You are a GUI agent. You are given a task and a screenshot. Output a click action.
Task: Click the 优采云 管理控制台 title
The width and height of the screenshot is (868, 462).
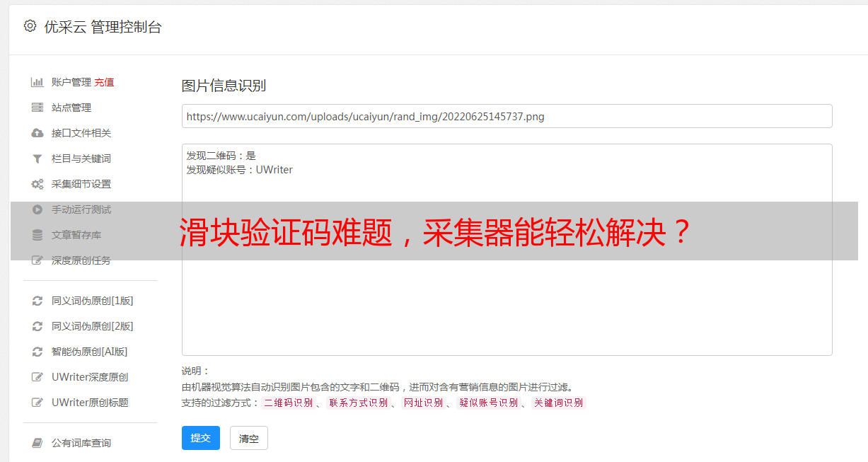[x=103, y=27]
